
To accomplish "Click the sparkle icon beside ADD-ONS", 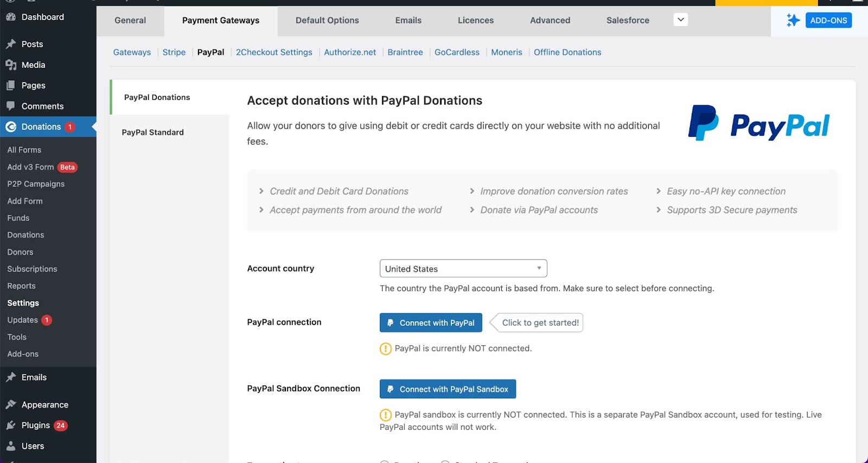I will tap(793, 20).
